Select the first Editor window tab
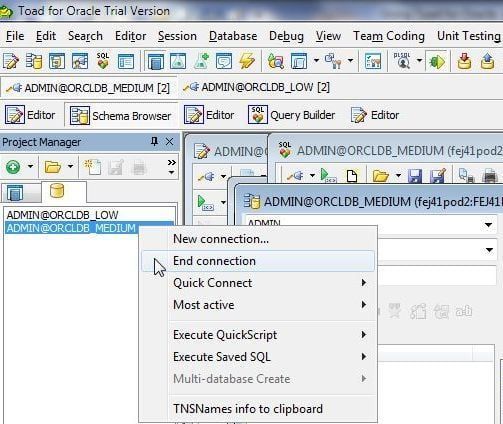503x424 pixels. point(30,115)
